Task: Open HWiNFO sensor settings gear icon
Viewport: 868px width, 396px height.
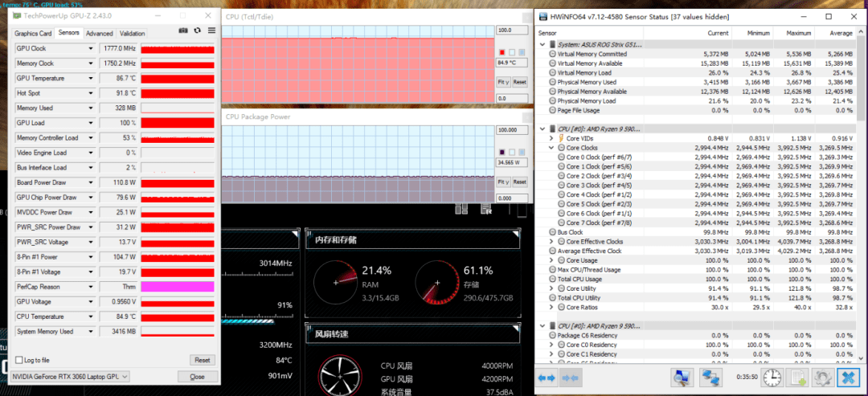Action: pos(823,378)
